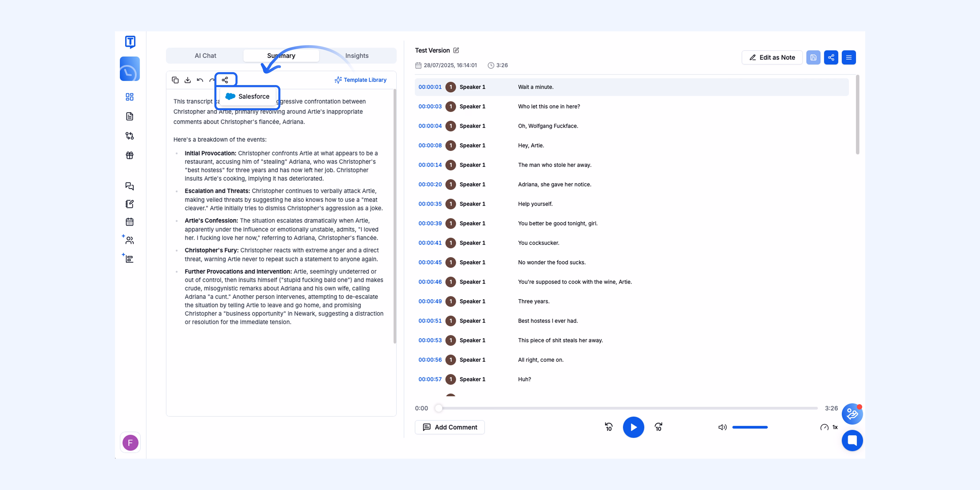Copy the summary text to clipboard
980x490 pixels.
pyautogui.click(x=175, y=80)
